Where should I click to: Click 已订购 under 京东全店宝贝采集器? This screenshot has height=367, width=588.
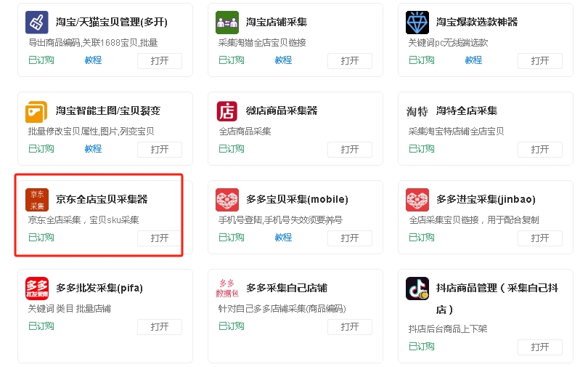pos(41,238)
